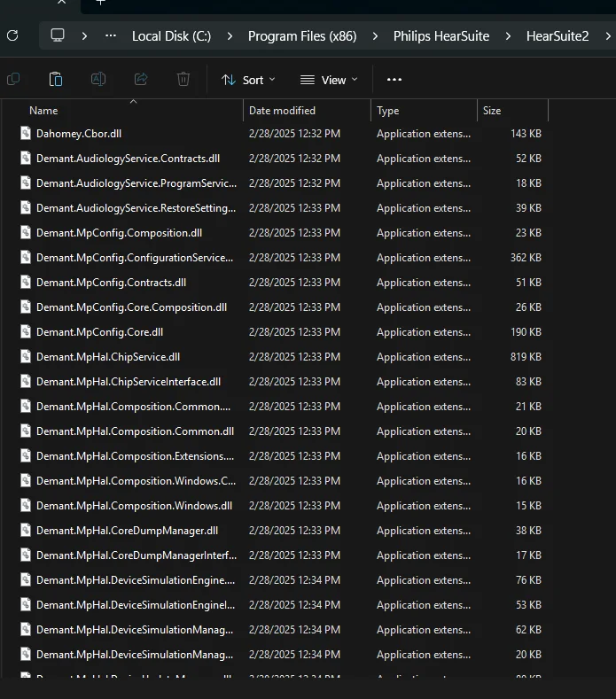Select Demant.MpConfig.Contracts.dll file name
616x699 pixels.
coord(111,283)
